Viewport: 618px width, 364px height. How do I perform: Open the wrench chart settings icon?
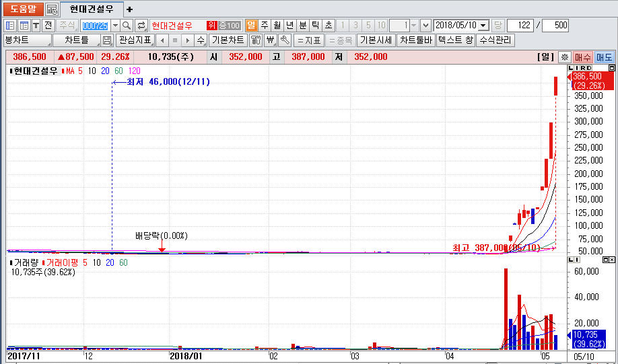tap(285, 40)
